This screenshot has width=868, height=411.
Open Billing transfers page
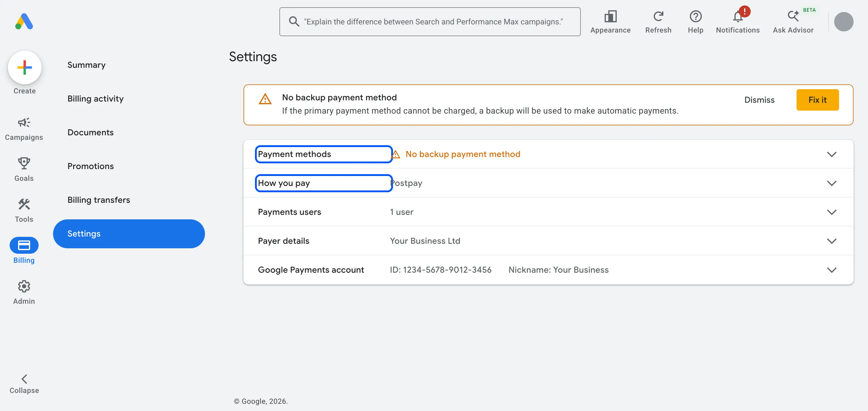98,200
